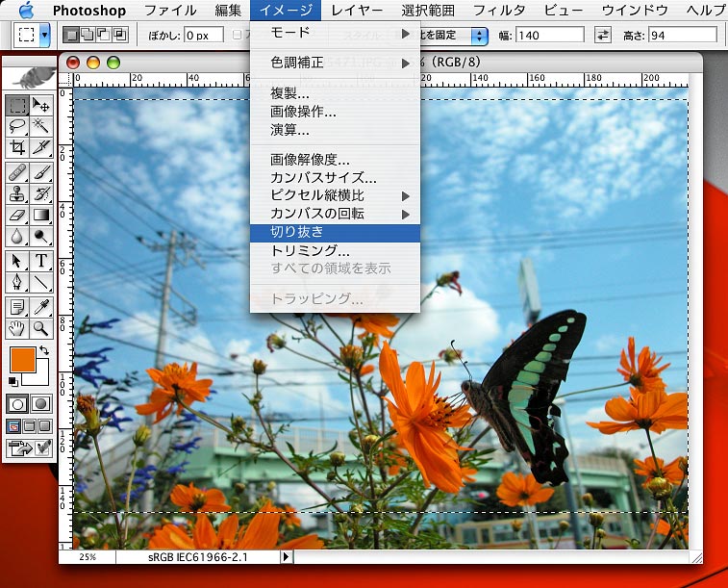Expand the カンバスの回転 submenu
This screenshot has height=588, width=728.
tap(336, 214)
